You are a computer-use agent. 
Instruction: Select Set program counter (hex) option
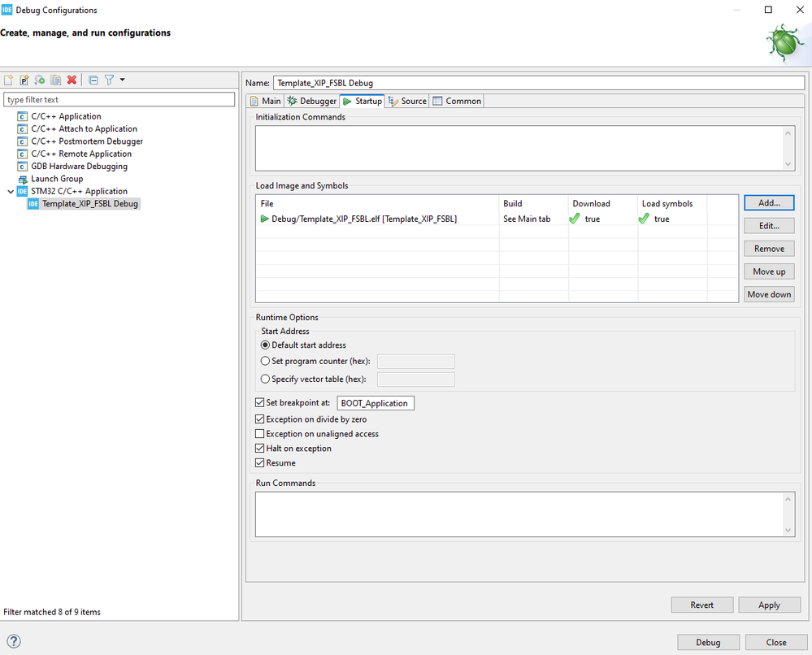[x=265, y=361]
